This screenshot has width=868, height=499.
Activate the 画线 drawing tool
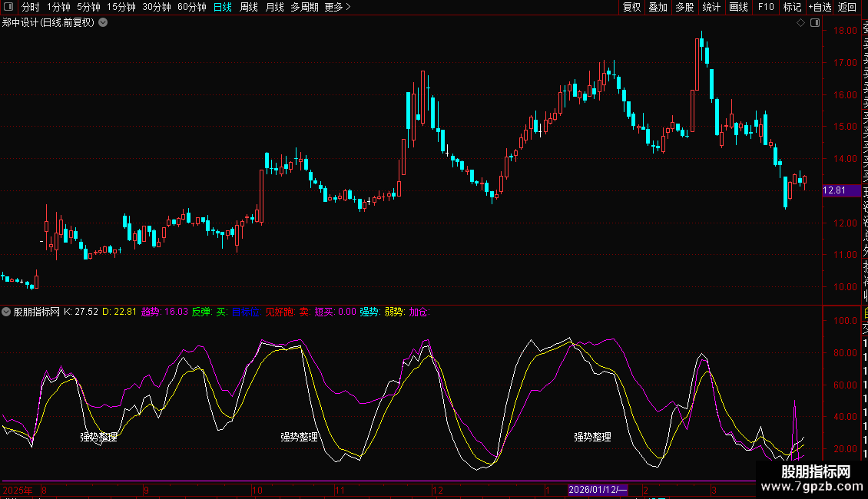tap(738, 7)
